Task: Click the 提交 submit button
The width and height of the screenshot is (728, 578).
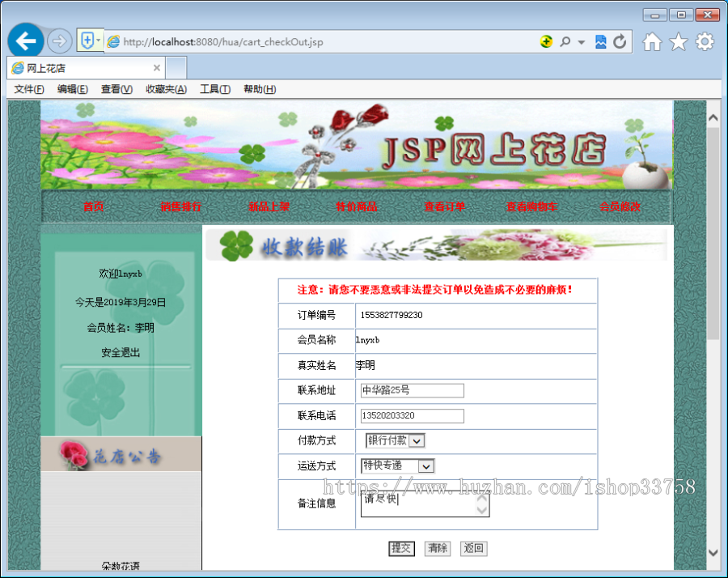Action: tap(402, 548)
